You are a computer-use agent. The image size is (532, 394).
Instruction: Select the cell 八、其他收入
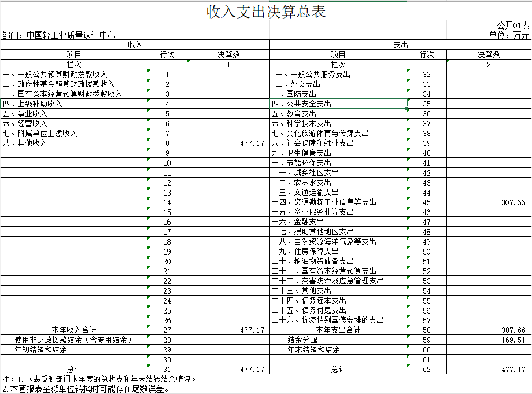click(74, 143)
